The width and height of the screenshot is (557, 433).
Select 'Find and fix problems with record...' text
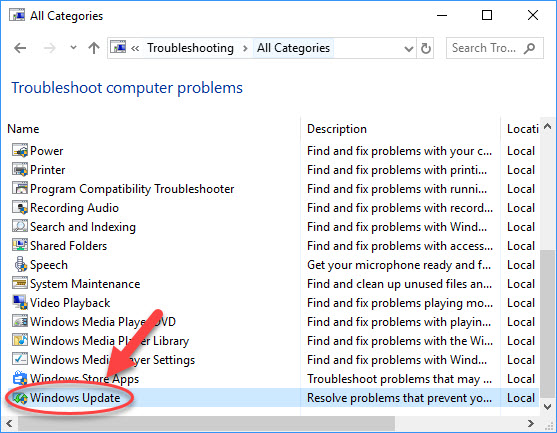(400, 208)
